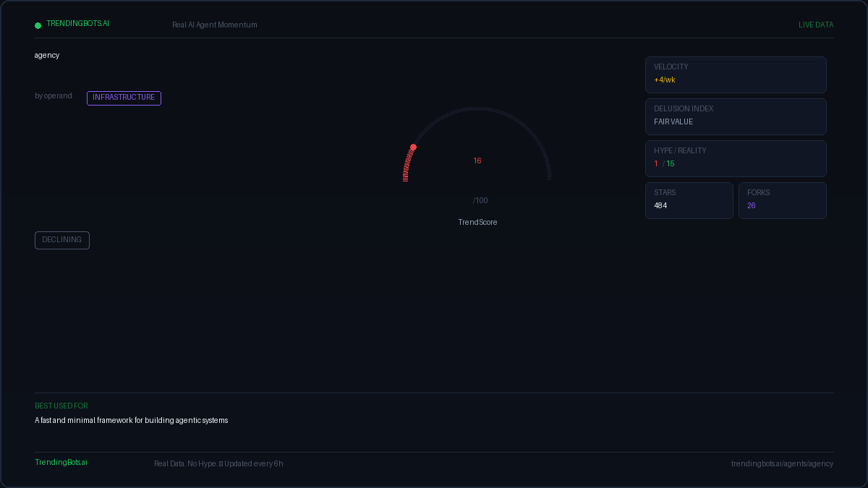
Task: Click the TrendScore label under gauge
Action: click(477, 223)
